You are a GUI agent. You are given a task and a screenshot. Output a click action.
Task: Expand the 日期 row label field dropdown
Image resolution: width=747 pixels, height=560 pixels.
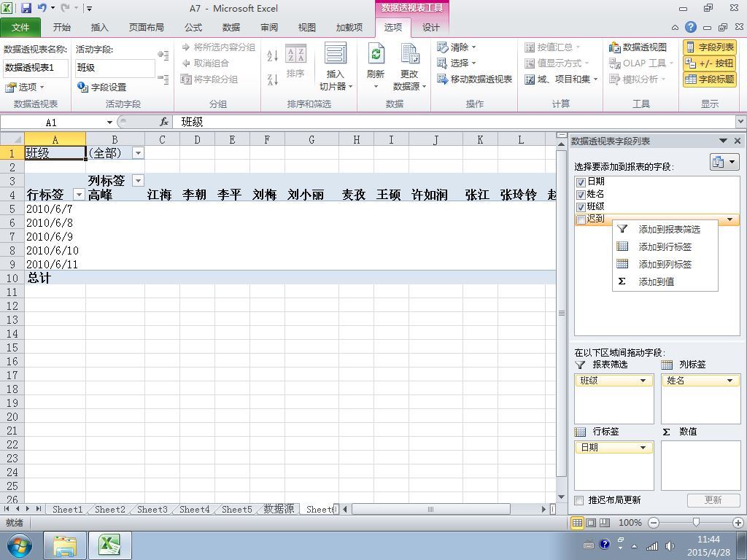[643, 448]
